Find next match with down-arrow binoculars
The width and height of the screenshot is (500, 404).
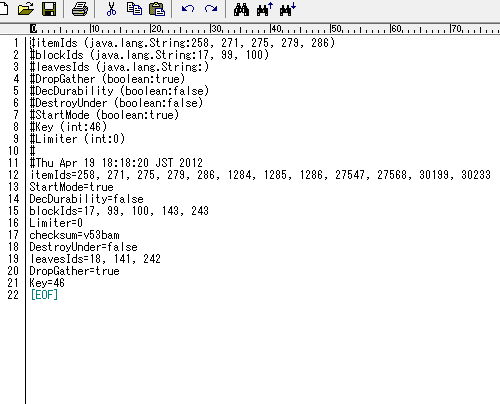[288, 9]
